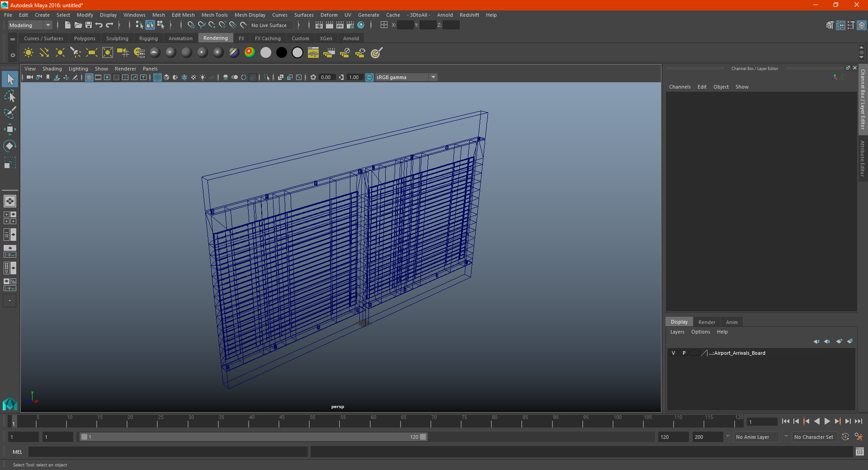Play the animation forwards
This screenshot has width=868, height=470.
(827, 421)
